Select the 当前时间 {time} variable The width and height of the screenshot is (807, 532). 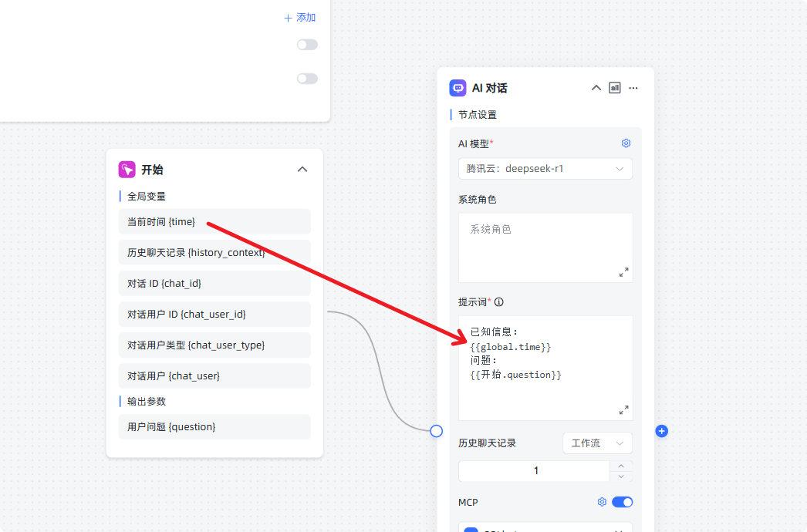(214, 222)
